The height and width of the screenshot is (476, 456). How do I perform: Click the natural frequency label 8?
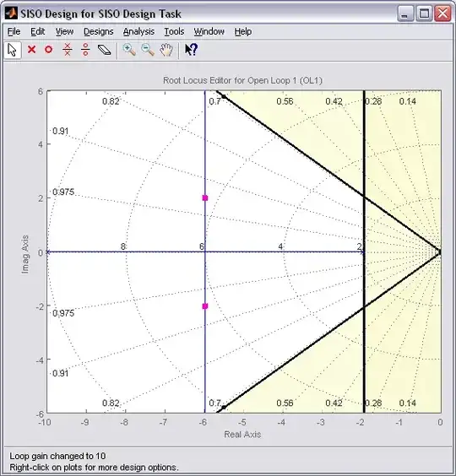coord(123,246)
